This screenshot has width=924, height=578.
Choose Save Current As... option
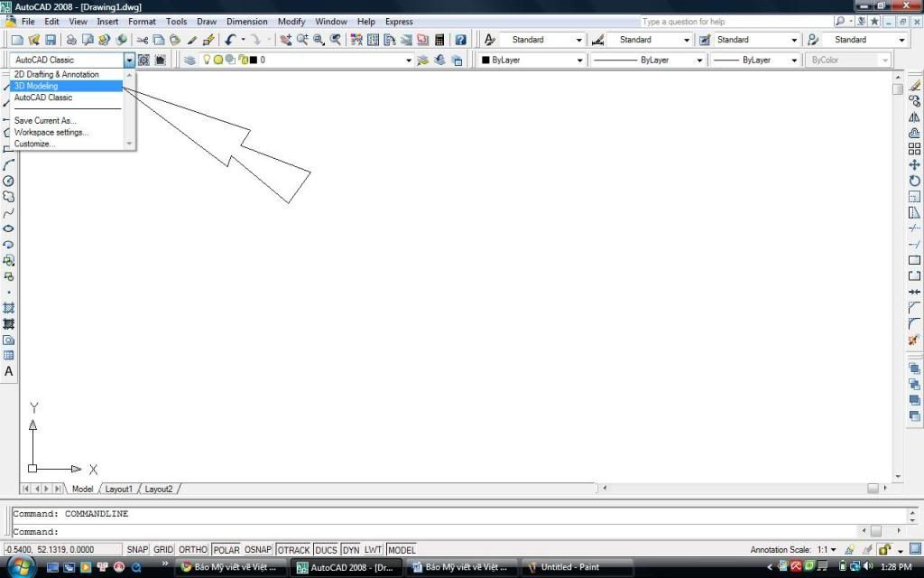pos(66,120)
